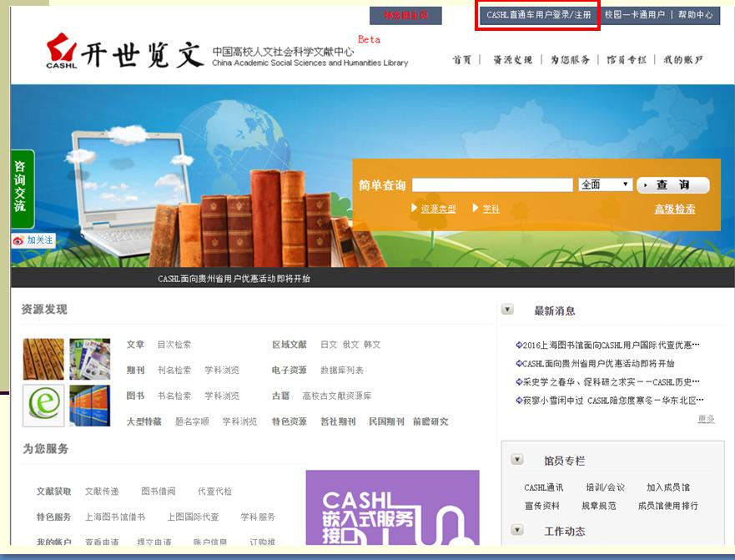This screenshot has height=560, width=735.
Task: Open the magazines thumbnail image
Action: tap(90, 359)
